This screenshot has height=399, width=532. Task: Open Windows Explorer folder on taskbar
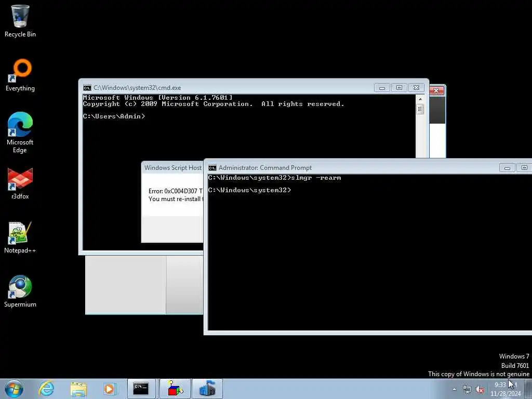click(x=78, y=389)
